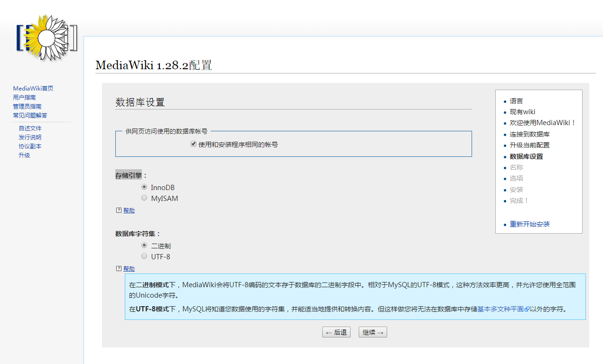
Task: Click the greyed 完成！ step
Action: [519, 200]
